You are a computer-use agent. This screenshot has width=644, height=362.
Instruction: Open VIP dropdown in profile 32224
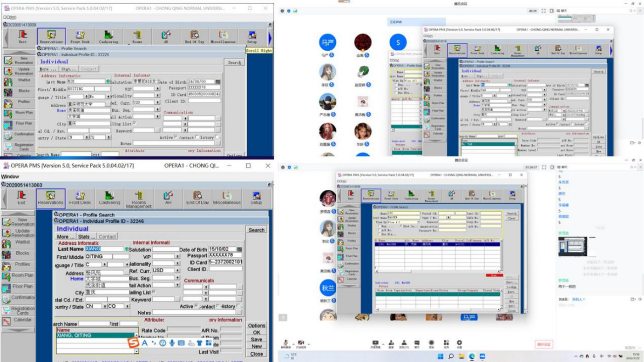pos(157,88)
